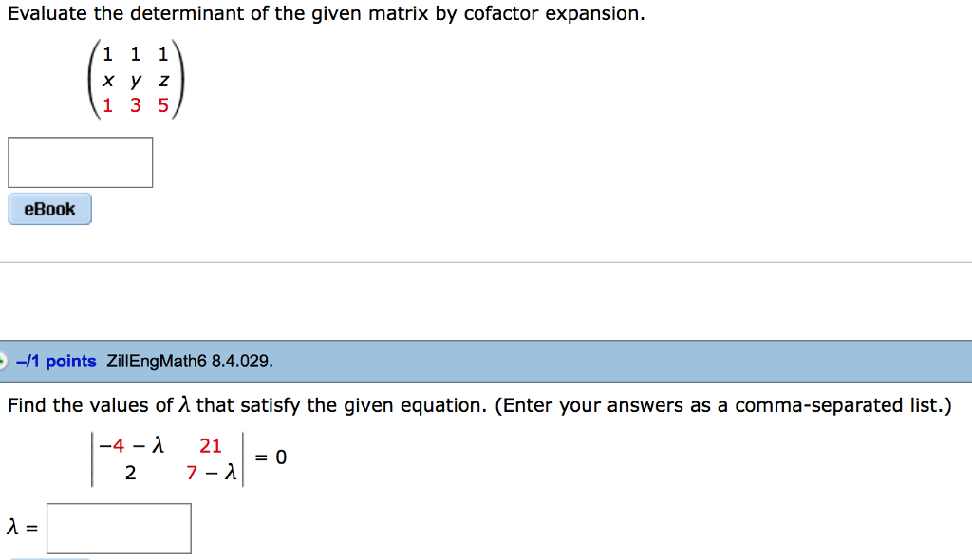
Task: Click the entry 2 in the determinant
Action: coord(130,473)
